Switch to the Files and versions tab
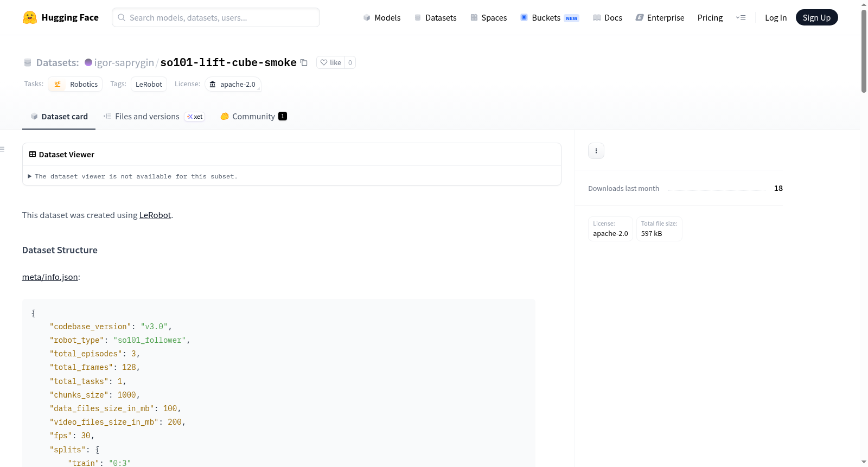The image size is (868, 467). [x=154, y=116]
